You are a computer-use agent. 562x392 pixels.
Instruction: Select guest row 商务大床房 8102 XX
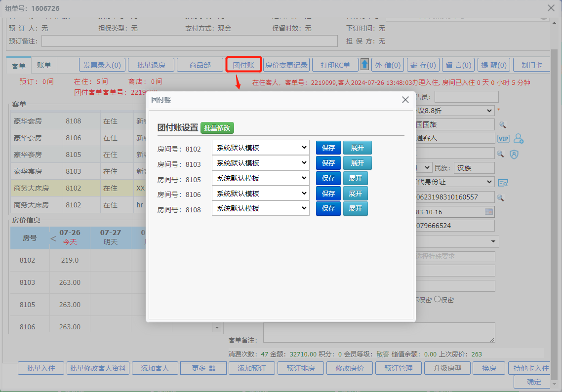[78, 188]
